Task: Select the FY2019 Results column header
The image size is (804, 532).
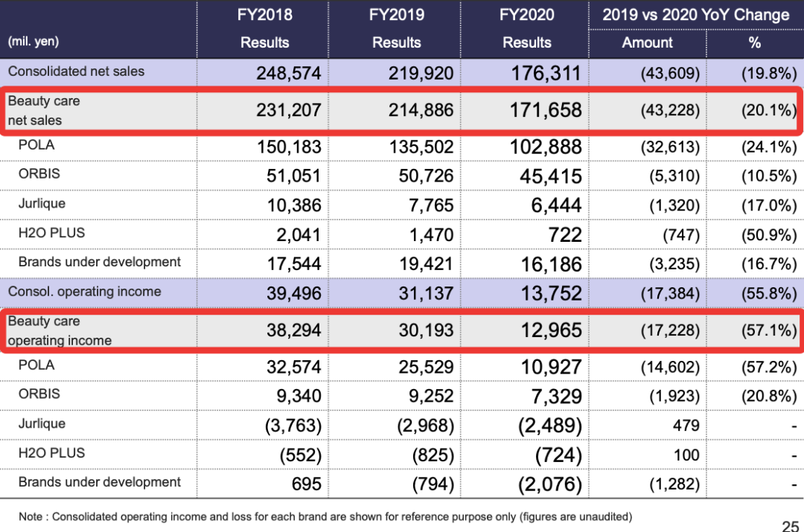Action: (396, 28)
